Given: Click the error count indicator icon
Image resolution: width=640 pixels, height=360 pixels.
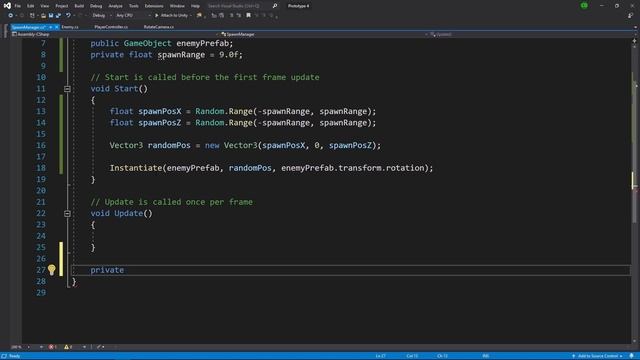Looking at the screenshot, I should [x=52, y=347].
